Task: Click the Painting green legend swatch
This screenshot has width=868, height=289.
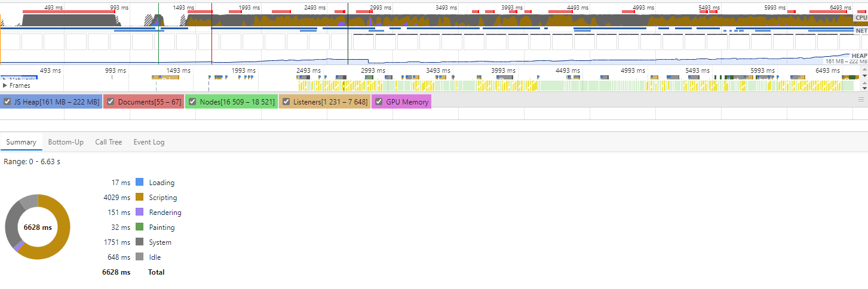Action: [x=140, y=227]
